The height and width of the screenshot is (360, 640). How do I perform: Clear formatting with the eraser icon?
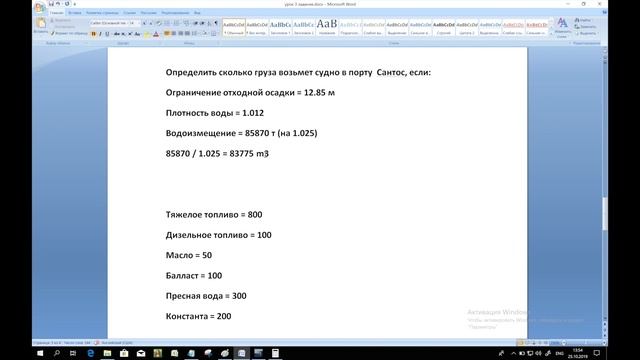click(x=158, y=23)
